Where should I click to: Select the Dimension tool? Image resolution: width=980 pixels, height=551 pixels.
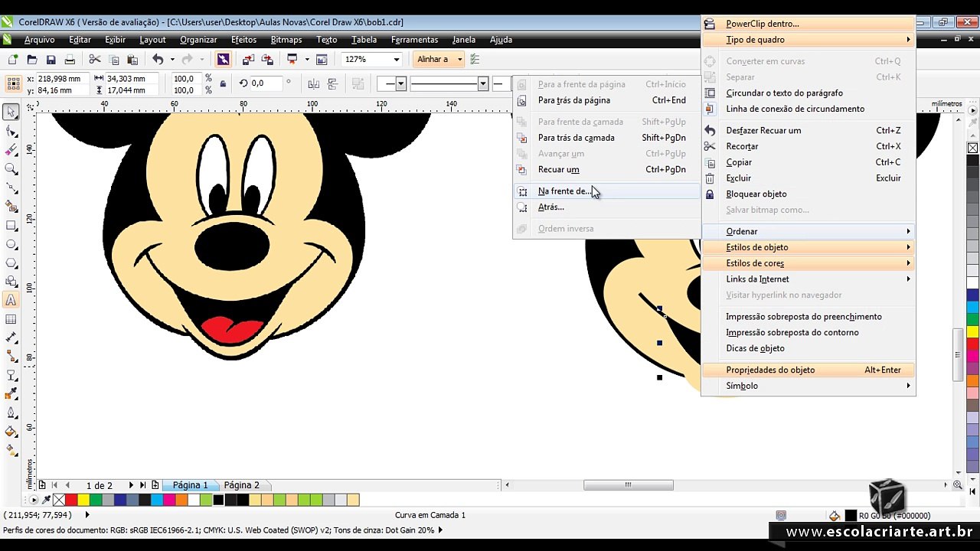point(11,338)
